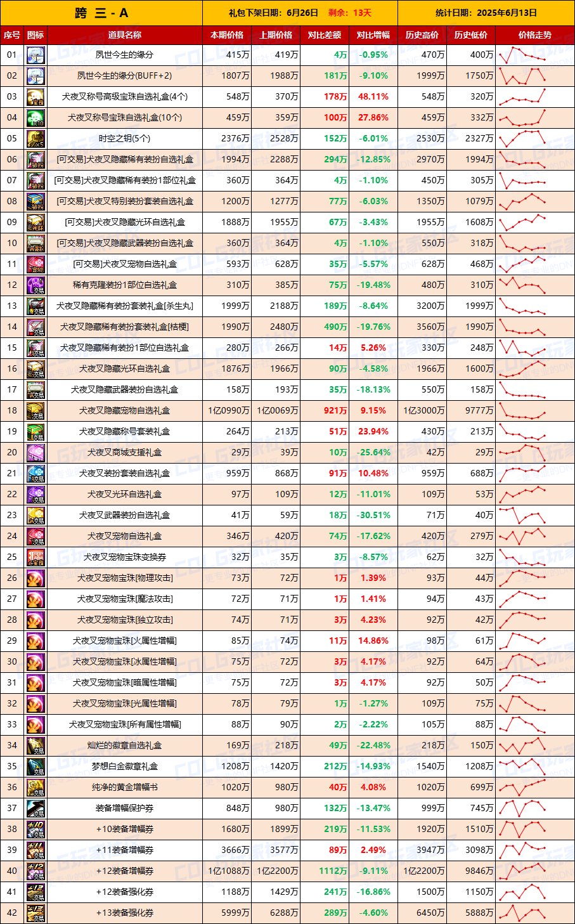575x924 pixels.
Task: Open the trend chart for 犬夜叉隐藏宠物自选礼盒
Action: point(522,410)
